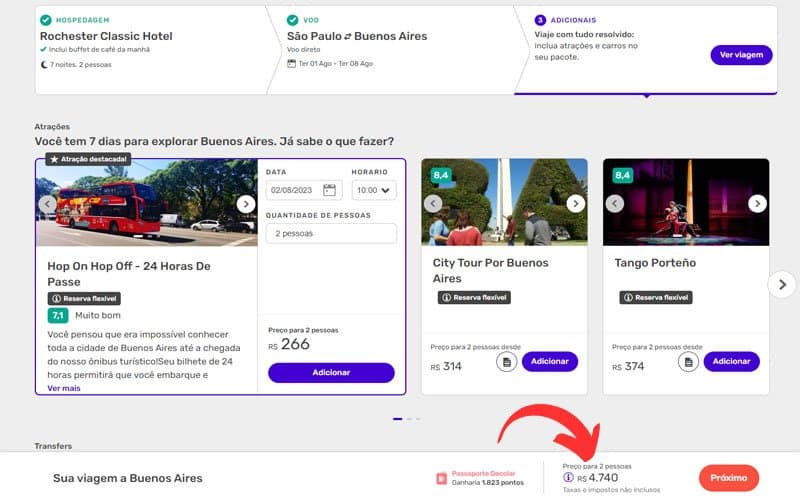Click the Passaporte Decolar points icon

441,478
